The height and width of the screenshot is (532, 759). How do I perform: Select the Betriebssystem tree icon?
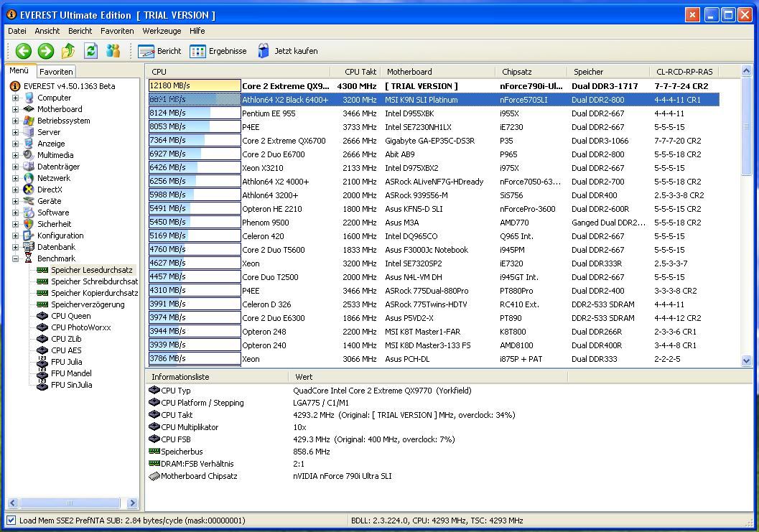(29, 121)
